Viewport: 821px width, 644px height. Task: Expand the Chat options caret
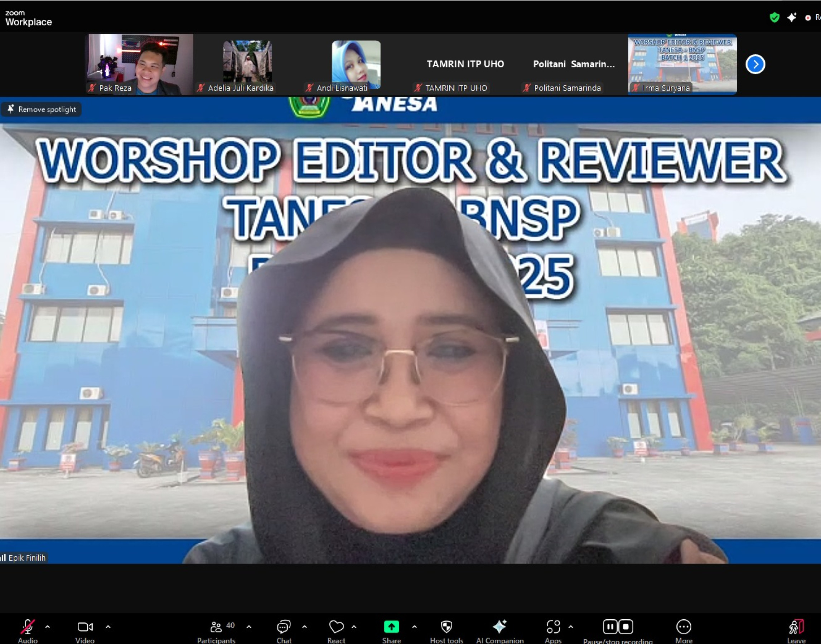pyautogui.click(x=304, y=627)
